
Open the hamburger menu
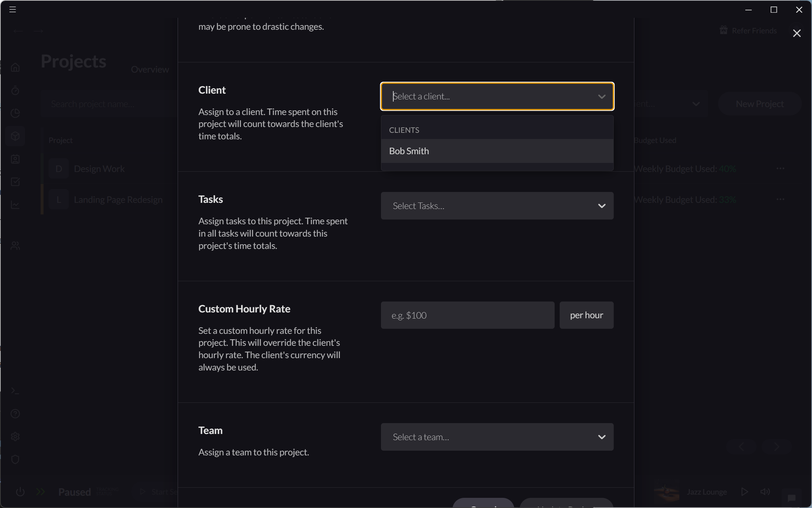pos(12,9)
